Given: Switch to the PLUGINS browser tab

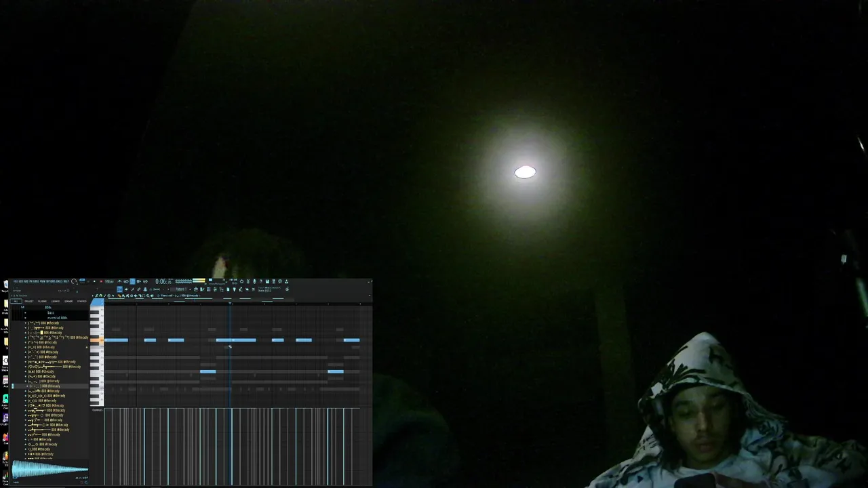Looking at the screenshot, I should click(x=42, y=301).
